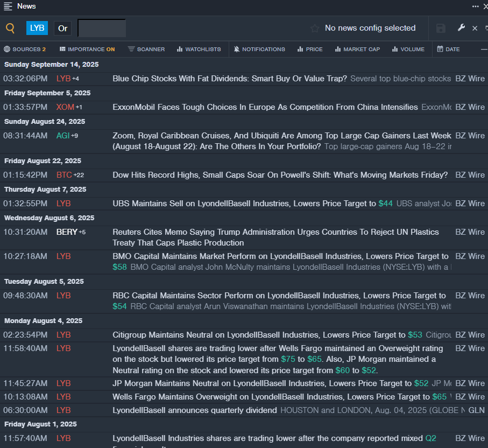The image size is (488, 448).
Task: Expand the Sources filter dropdown
Action: tap(25, 49)
